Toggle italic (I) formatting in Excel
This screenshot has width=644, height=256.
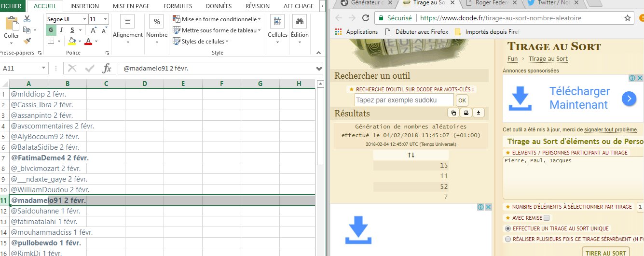pyautogui.click(x=61, y=29)
